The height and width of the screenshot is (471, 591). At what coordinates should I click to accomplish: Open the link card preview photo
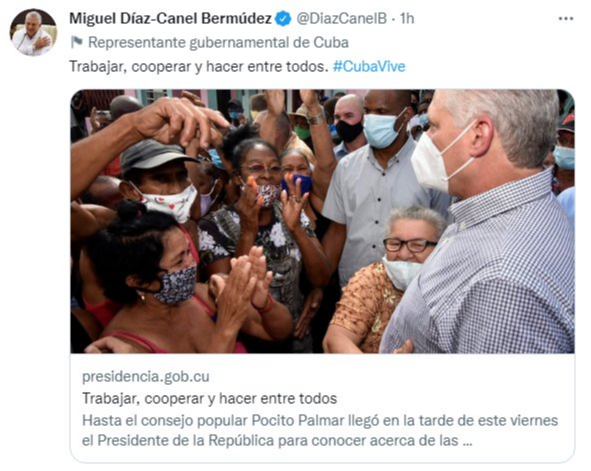[323, 221]
